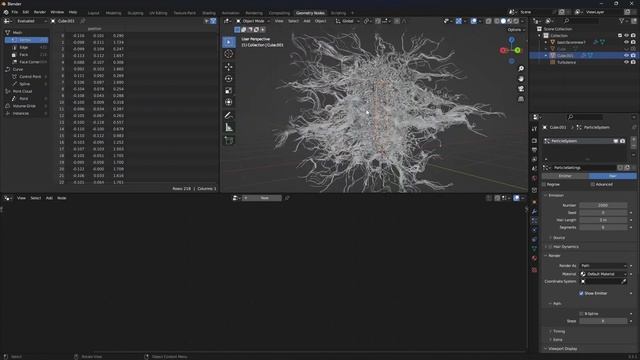Switch to the Shading workspace tab

point(209,13)
